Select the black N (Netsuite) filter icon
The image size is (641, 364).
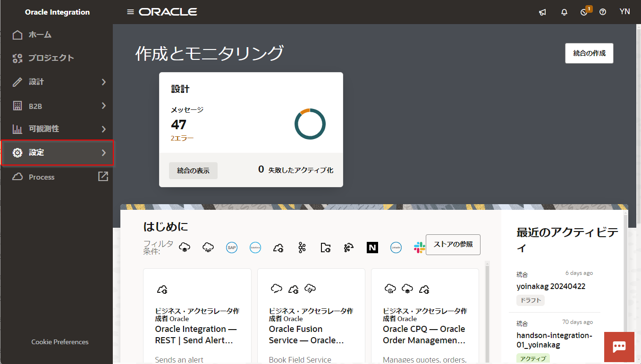[372, 248]
